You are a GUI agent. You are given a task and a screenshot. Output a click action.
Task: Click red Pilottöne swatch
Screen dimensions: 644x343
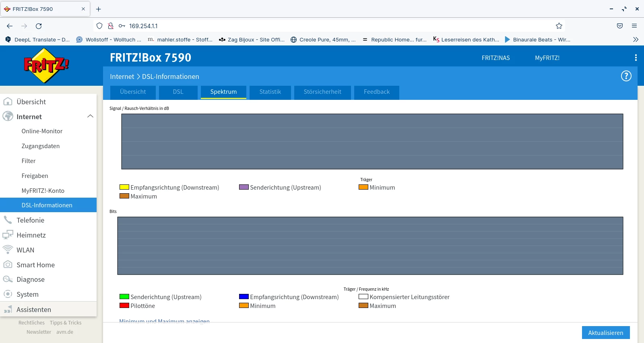(124, 306)
